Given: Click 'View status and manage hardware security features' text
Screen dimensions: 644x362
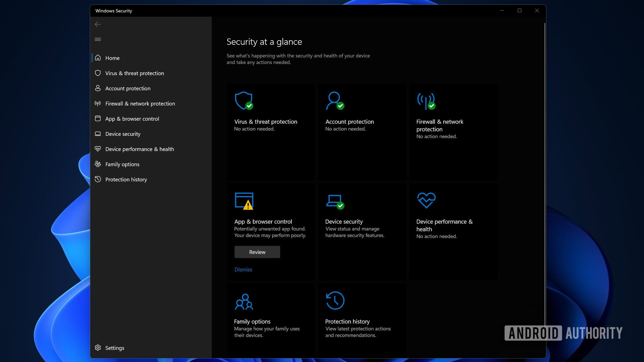Looking at the screenshot, I should pos(355,232).
